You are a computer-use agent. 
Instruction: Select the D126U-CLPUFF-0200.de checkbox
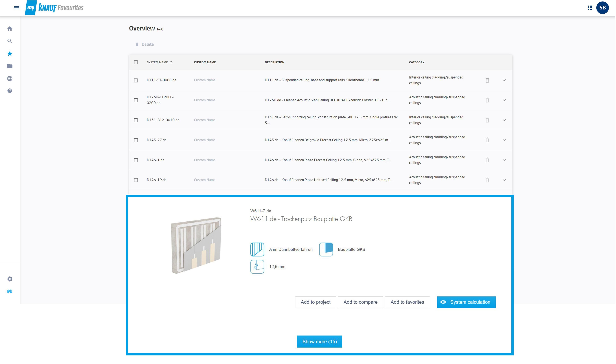[x=136, y=100]
